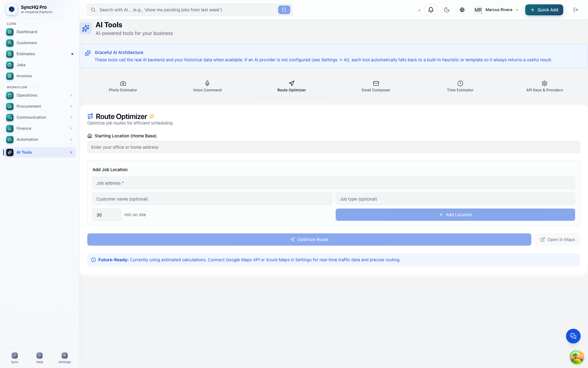
Task: Click the Communication chat icon
Action: [10, 117]
